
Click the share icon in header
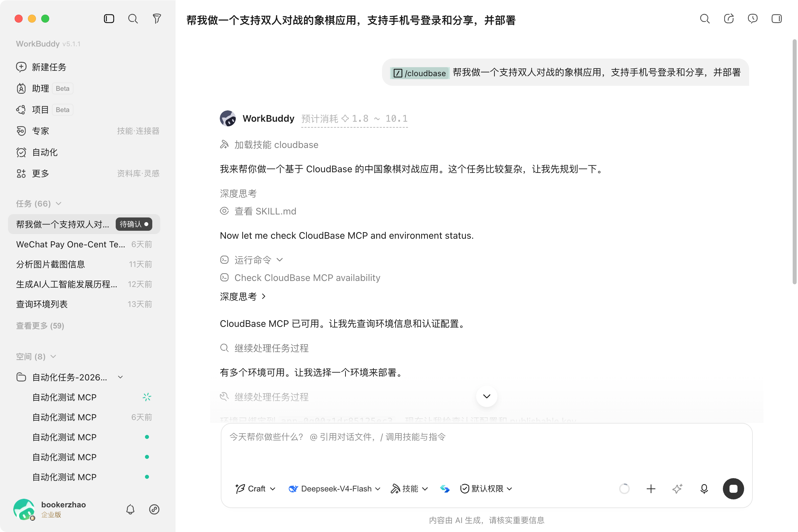pos(729,19)
